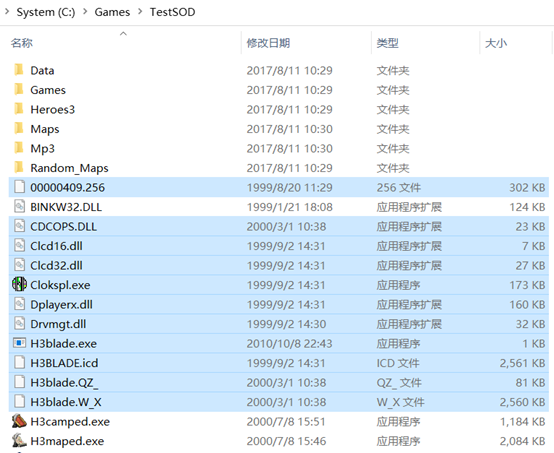Click date 1999/1/21 18:08
The height and width of the screenshot is (453, 554).
tap(289, 207)
